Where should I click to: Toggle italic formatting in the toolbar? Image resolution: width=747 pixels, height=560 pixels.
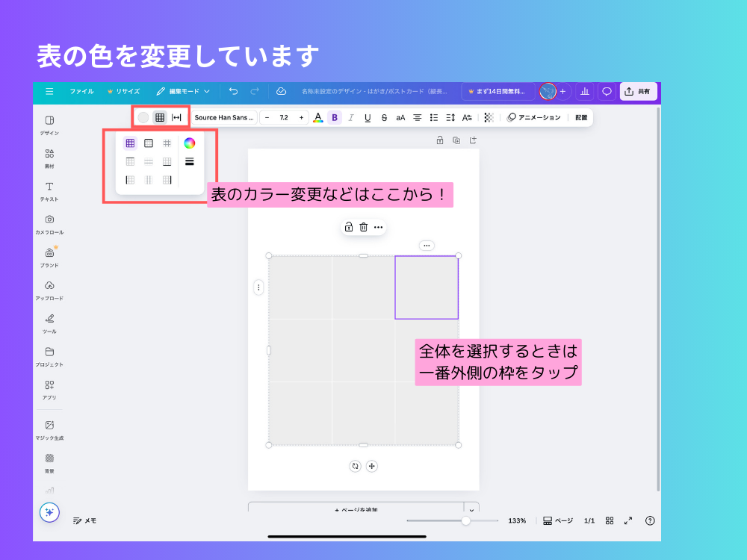click(x=351, y=117)
